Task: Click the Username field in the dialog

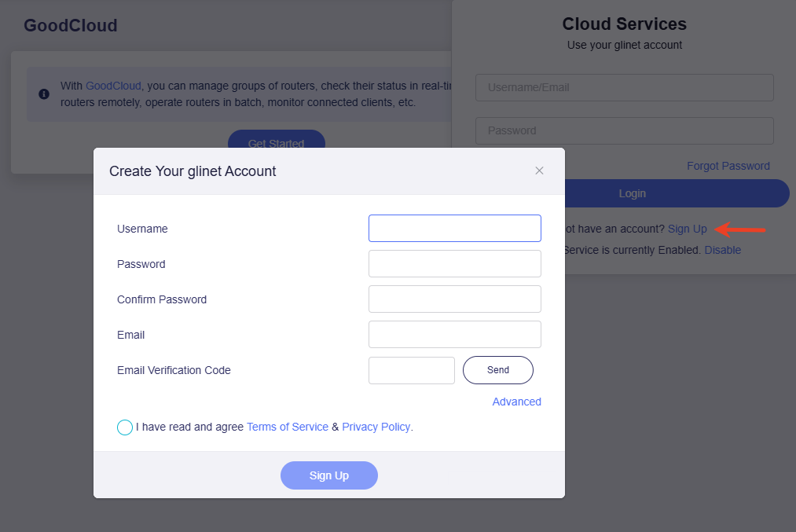Action: (x=454, y=228)
